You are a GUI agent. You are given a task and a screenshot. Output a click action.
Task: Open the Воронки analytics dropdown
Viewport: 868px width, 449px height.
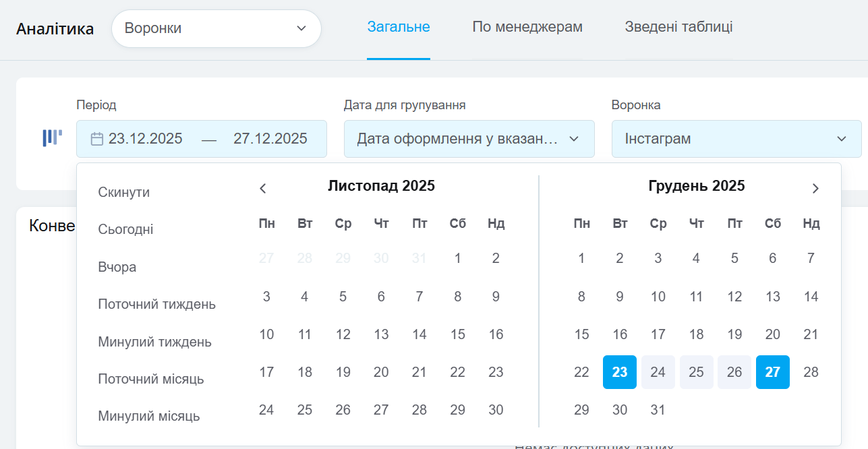point(216,28)
